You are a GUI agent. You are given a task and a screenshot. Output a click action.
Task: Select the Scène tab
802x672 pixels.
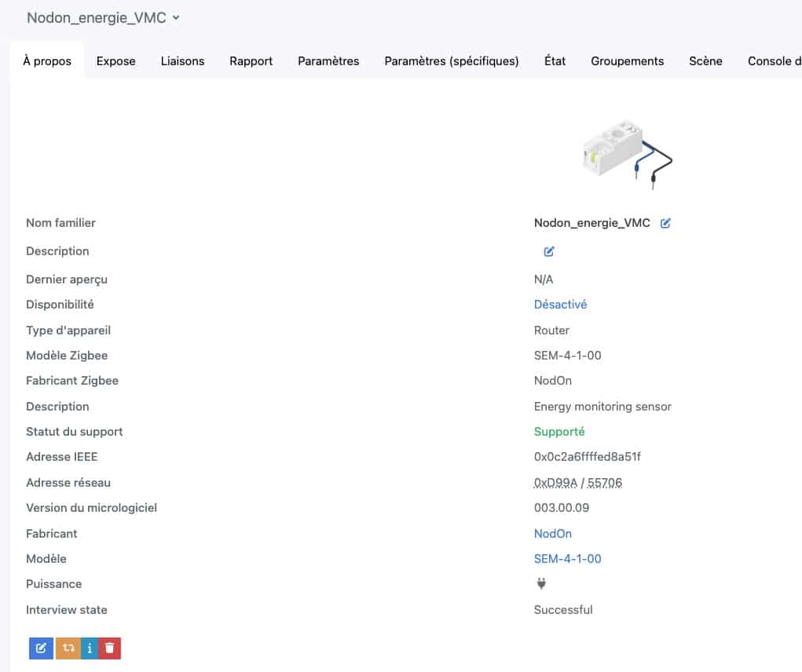coord(706,61)
